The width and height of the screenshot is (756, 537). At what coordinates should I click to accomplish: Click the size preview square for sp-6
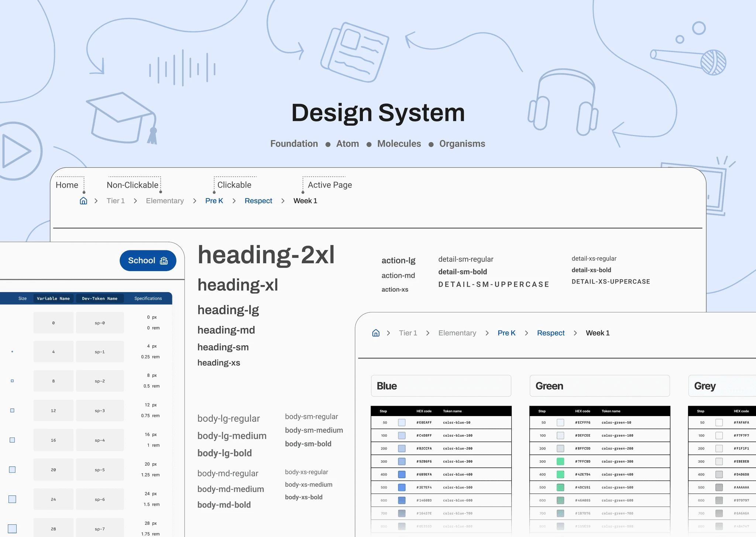[x=12, y=499]
